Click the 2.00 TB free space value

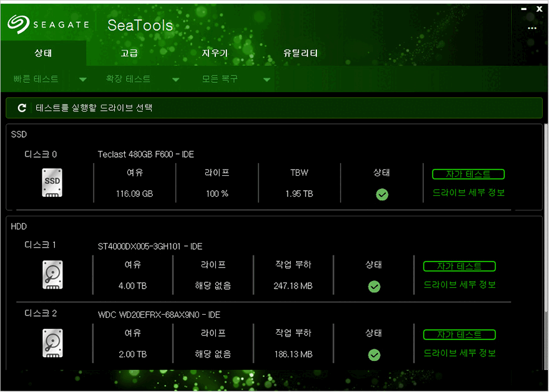pos(133,354)
